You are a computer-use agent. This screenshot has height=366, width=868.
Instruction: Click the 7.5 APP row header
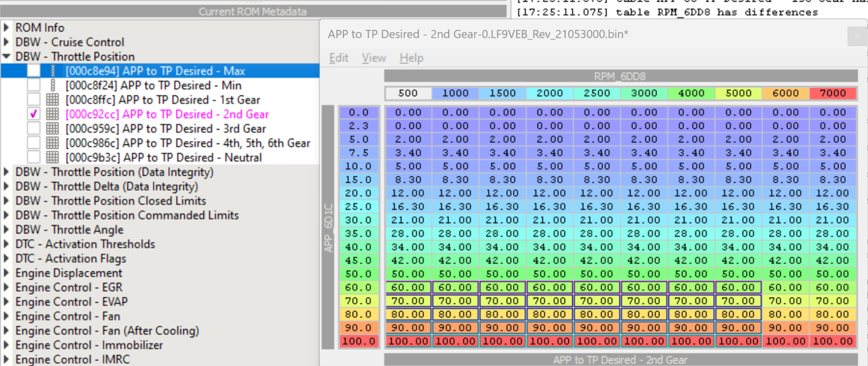(359, 153)
